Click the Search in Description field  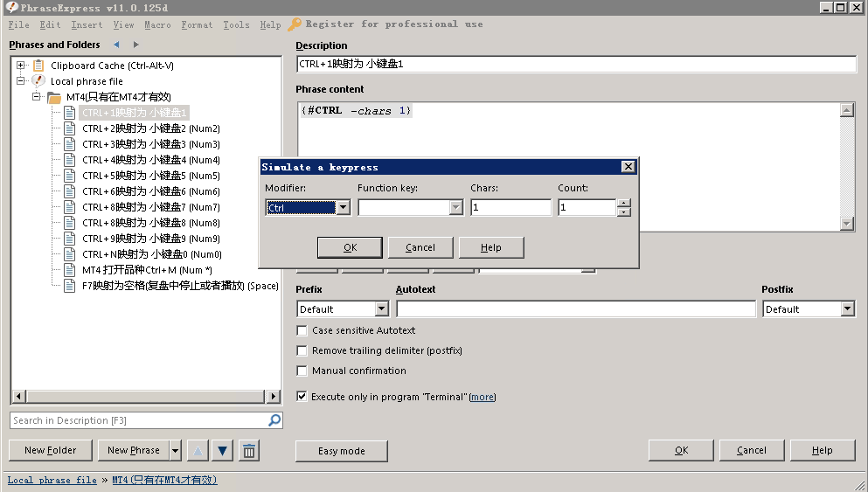[x=139, y=420]
